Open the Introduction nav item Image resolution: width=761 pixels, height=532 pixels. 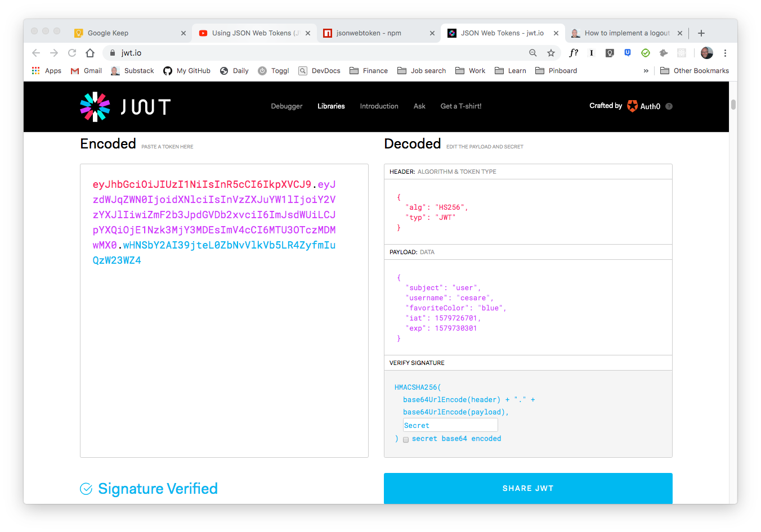tap(379, 106)
